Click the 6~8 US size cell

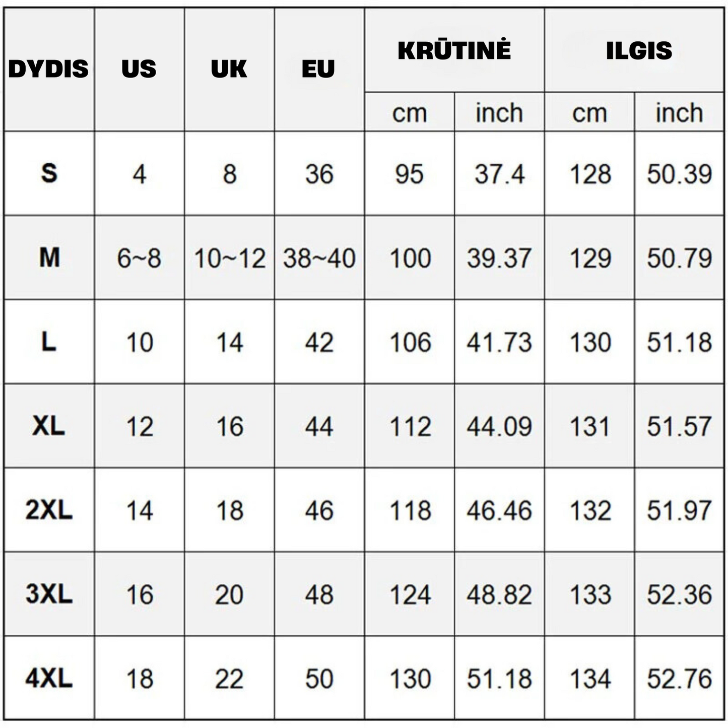click(x=139, y=258)
